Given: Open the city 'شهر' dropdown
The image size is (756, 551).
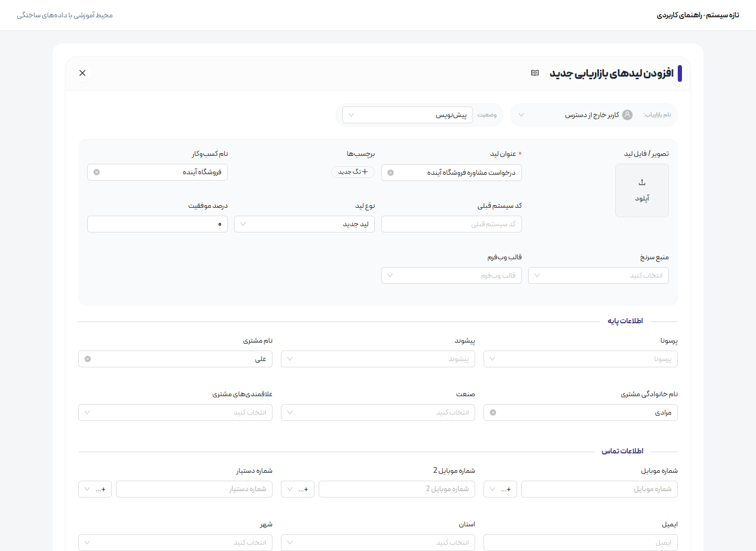Looking at the screenshot, I should (175, 543).
